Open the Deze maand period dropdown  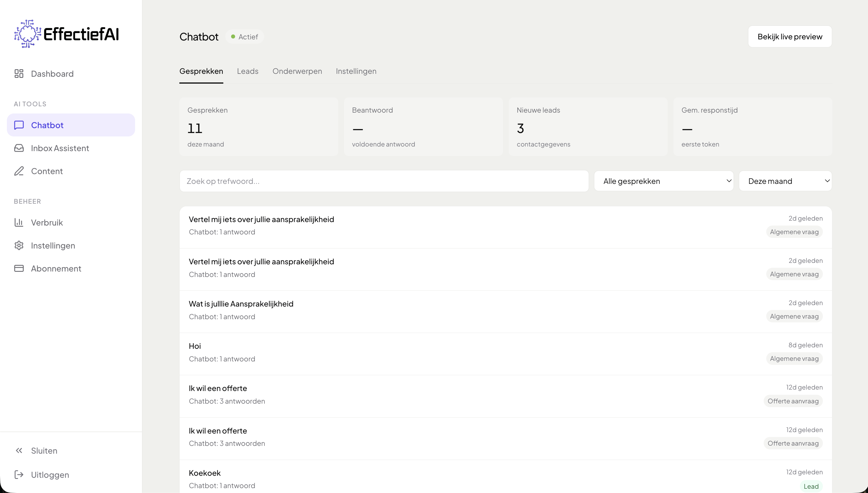pos(785,181)
